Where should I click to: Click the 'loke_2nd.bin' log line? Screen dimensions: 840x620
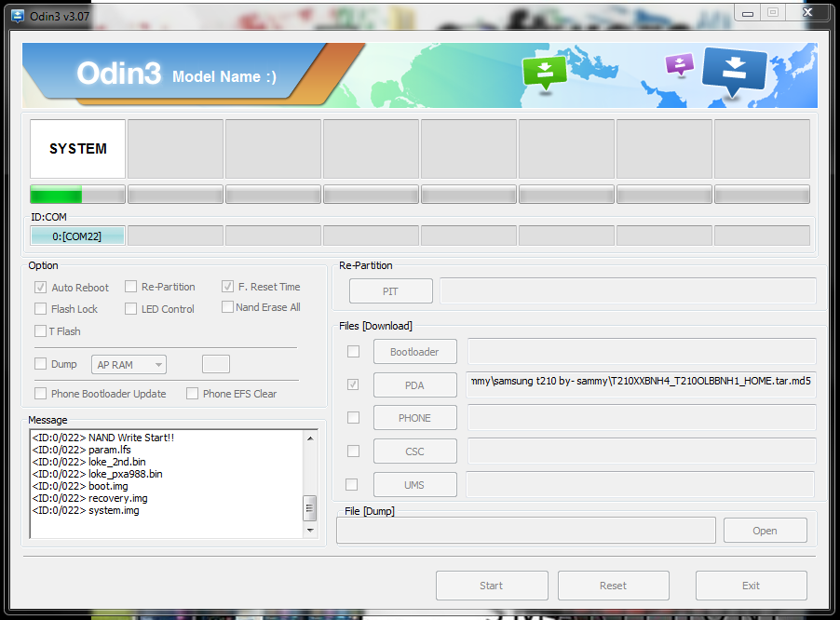coord(88,462)
